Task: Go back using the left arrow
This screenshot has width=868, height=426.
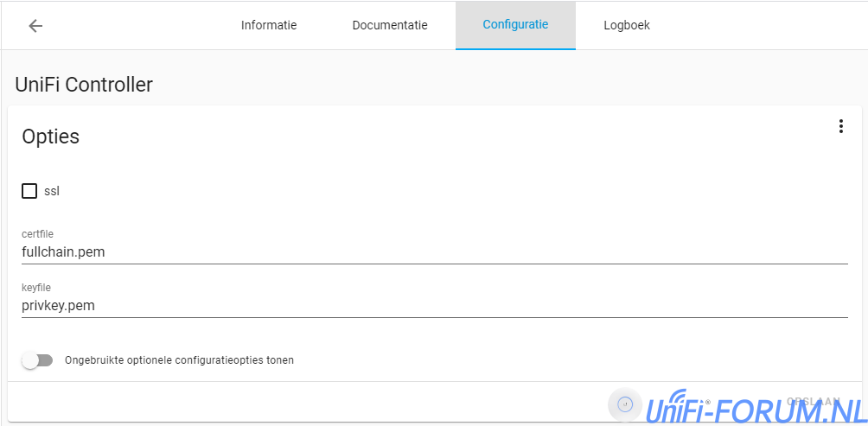Action: (35, 26)
